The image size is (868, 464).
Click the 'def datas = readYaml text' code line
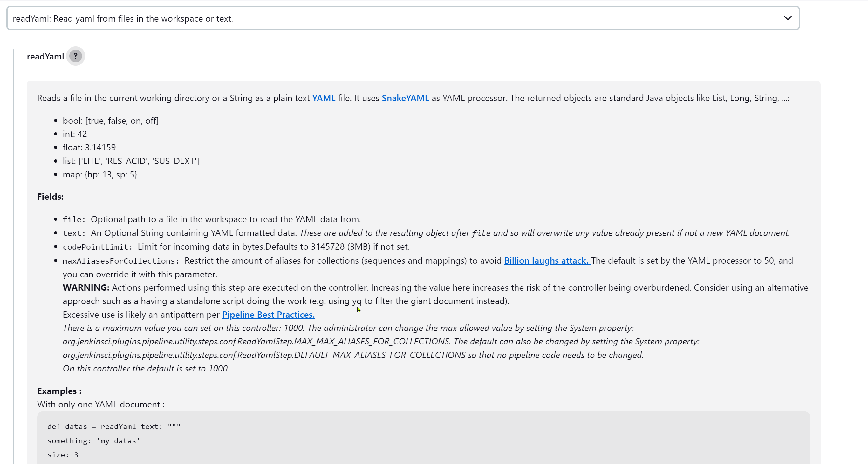pos(114,426)
